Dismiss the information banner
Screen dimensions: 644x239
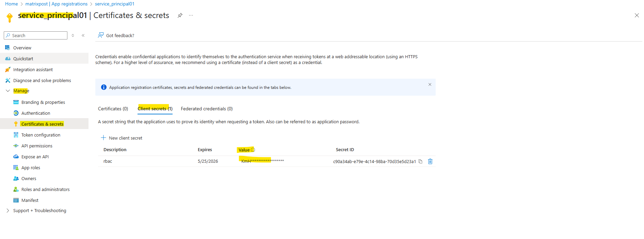coord(430,84)
